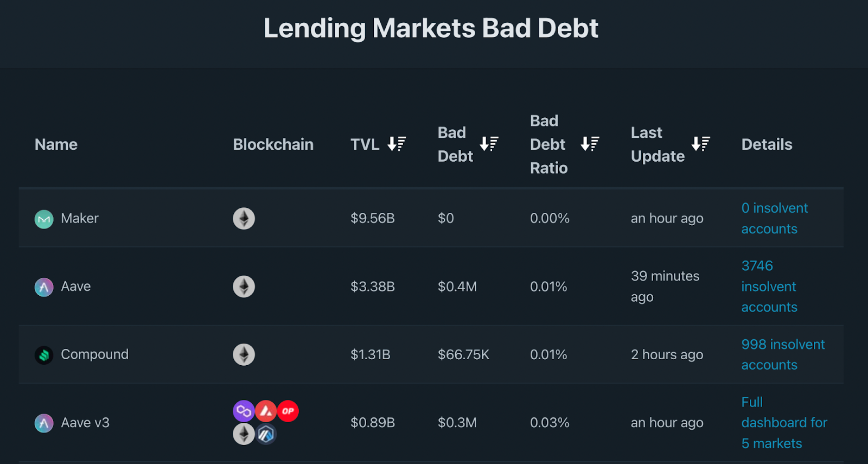Open 998 insolvent accounts link

click(783, 354)
